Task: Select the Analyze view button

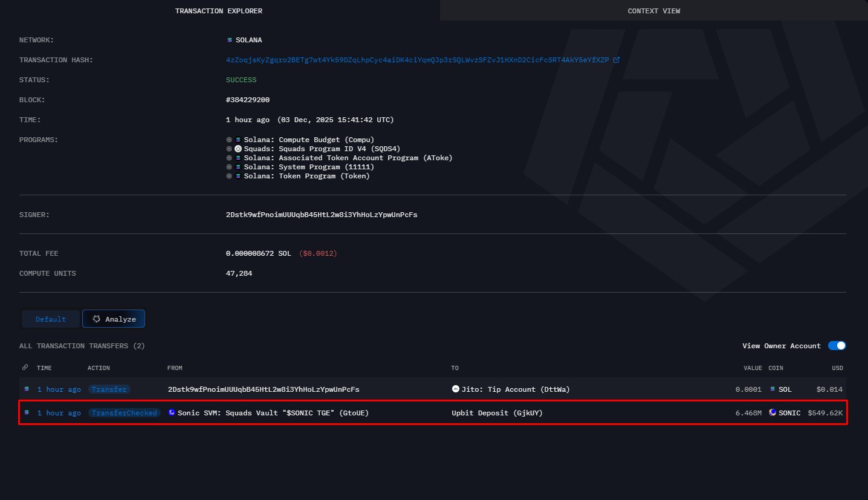Action: click(114, 319)
